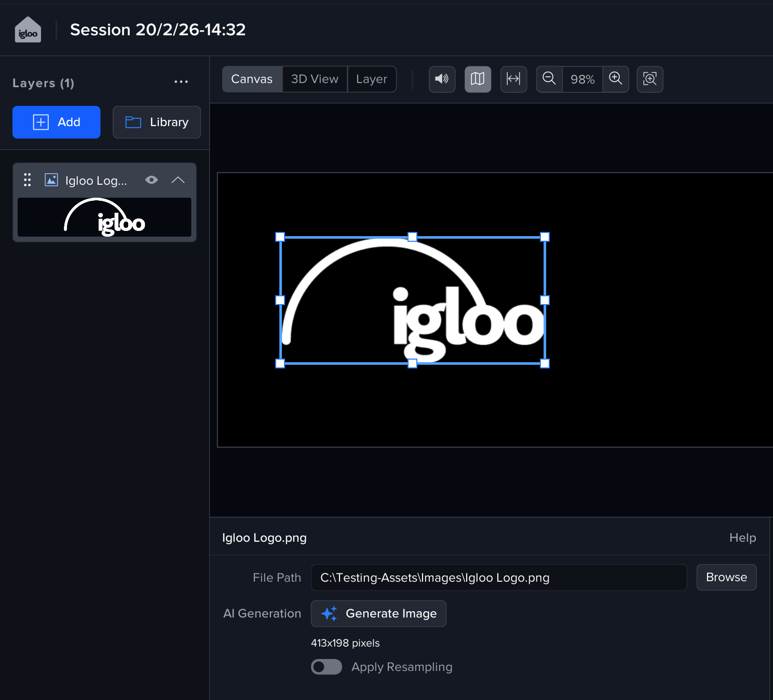This screenshot has width=773, height=700.
Task: Click the File Path input field
Action: 498,578
